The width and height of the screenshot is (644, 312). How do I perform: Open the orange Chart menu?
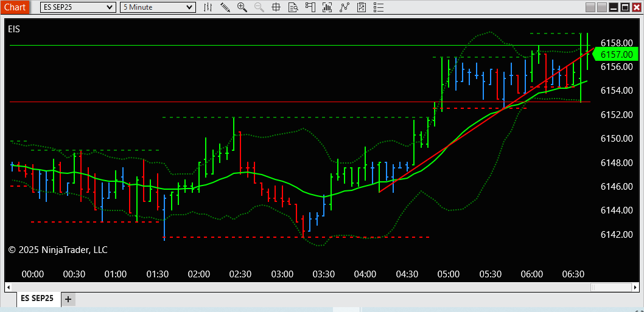(15, 7)
